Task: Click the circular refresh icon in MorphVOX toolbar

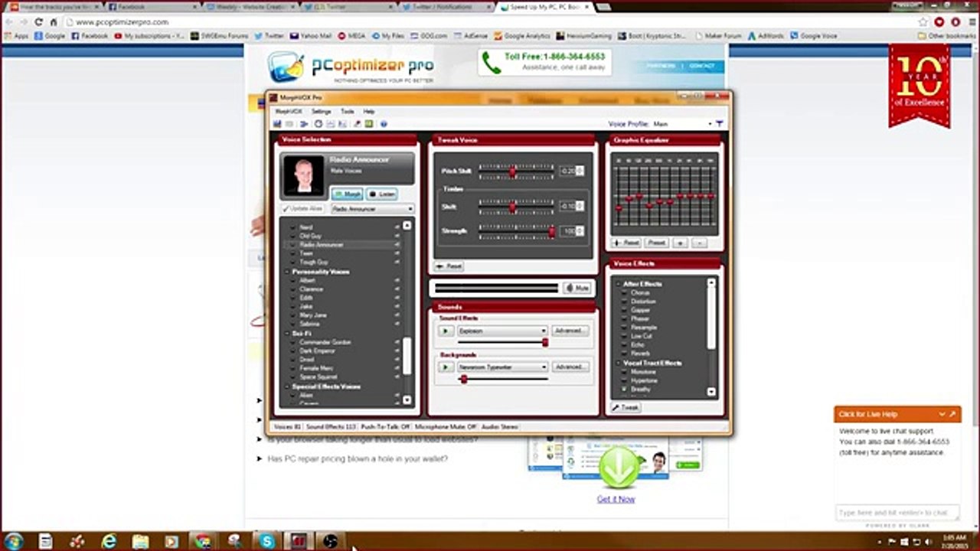Action: point(318,124)
